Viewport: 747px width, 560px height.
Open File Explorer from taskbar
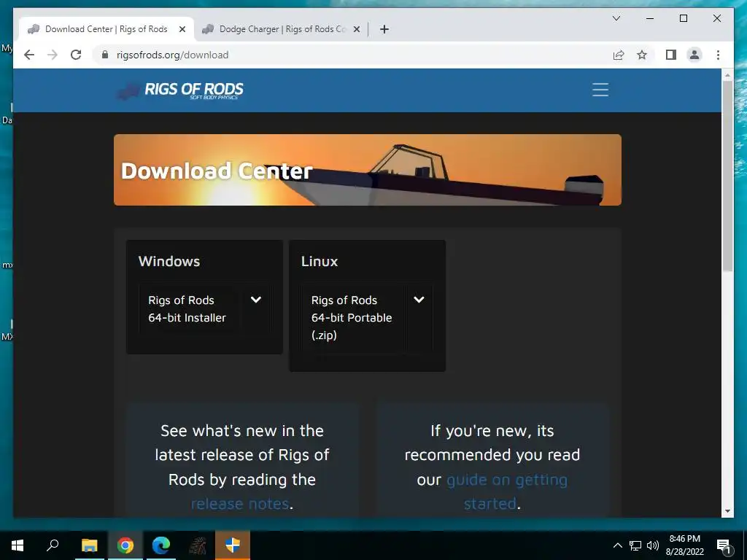pos(89,545)
